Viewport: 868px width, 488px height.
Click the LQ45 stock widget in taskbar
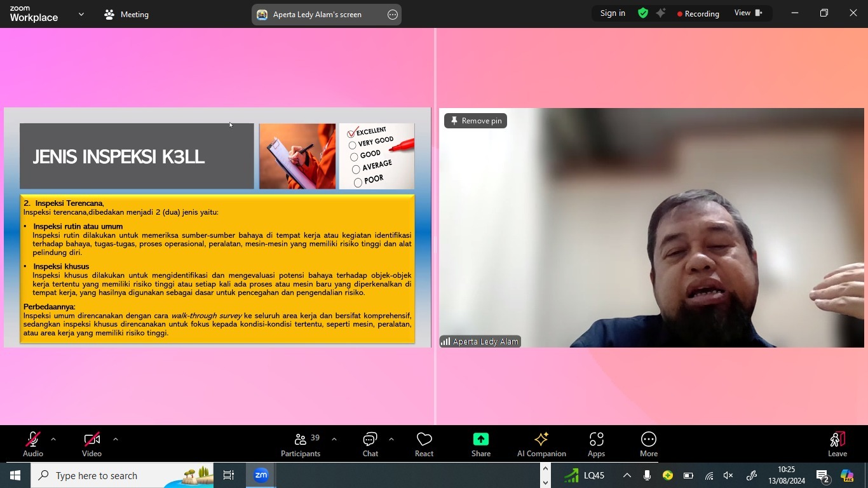coord(584,475)
